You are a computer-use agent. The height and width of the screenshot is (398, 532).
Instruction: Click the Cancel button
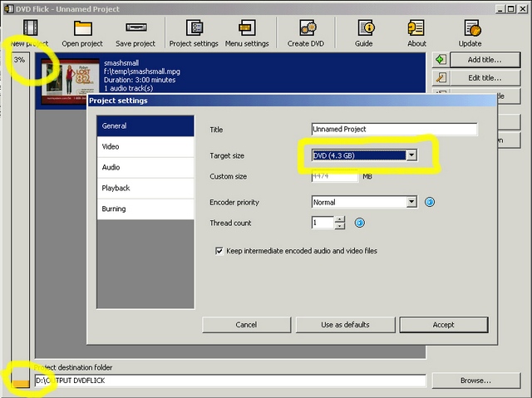(247, 325)
